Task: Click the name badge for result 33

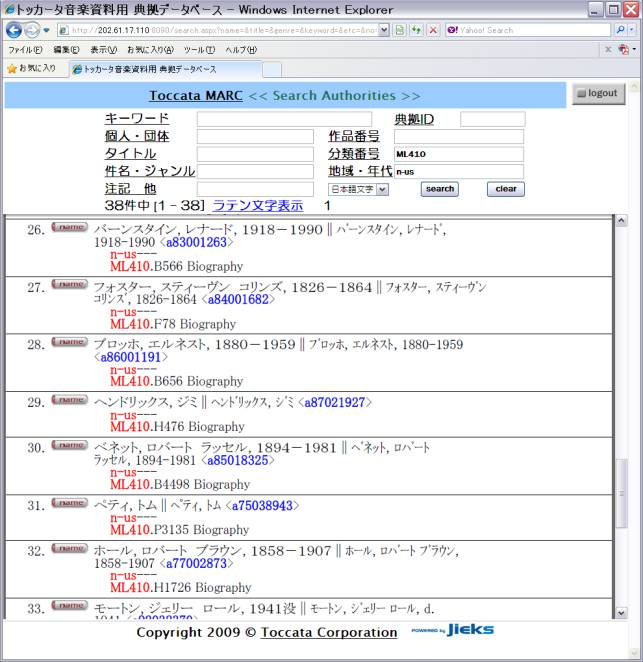Action: pos(70,605)
